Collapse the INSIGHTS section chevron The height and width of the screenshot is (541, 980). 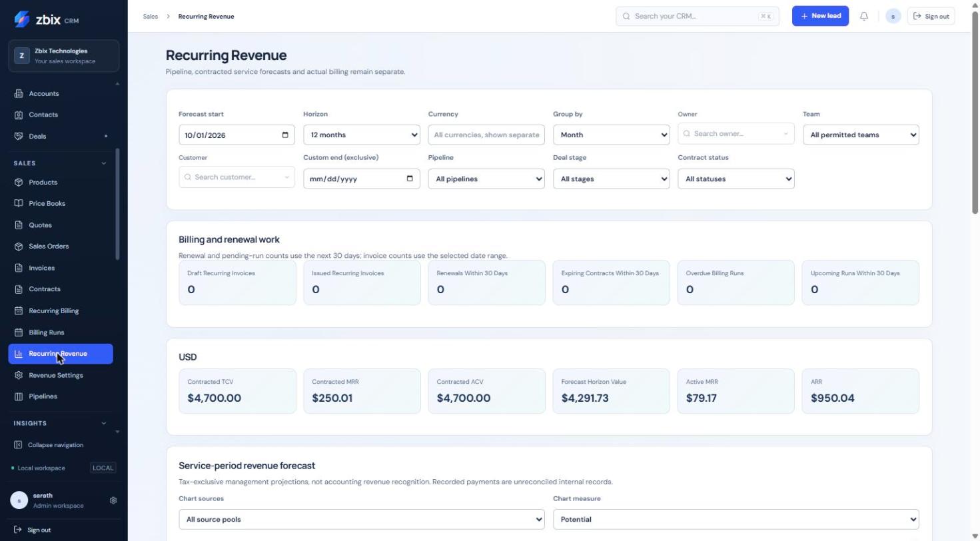coord(103,423)
